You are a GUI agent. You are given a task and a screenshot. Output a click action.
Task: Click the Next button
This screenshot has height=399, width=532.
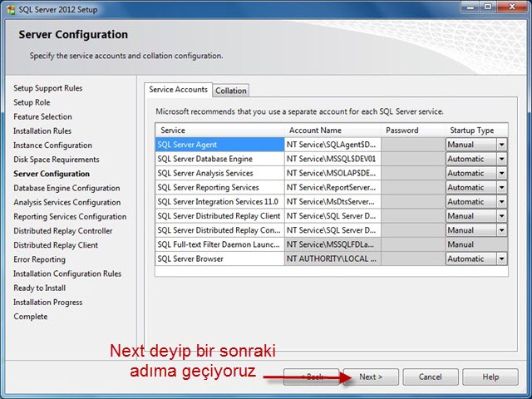(371, 377)
